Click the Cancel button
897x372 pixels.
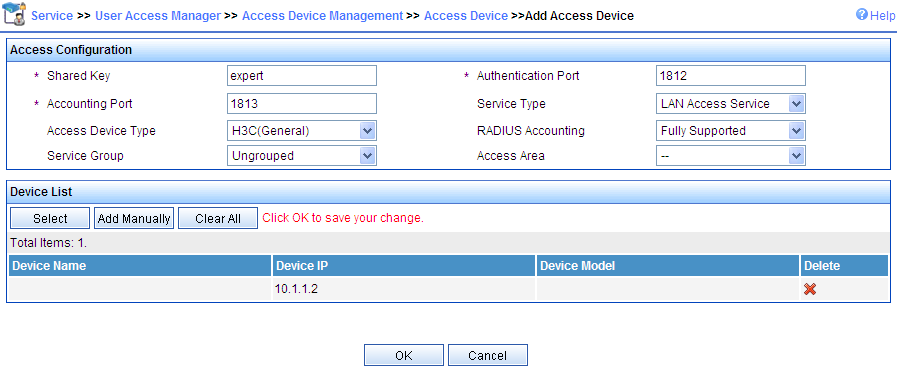(x=487, y=355)
